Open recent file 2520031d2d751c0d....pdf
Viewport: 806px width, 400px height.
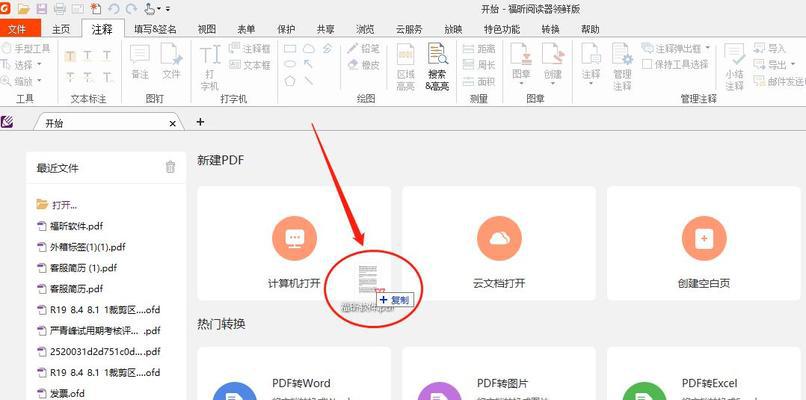pos(99,352)
